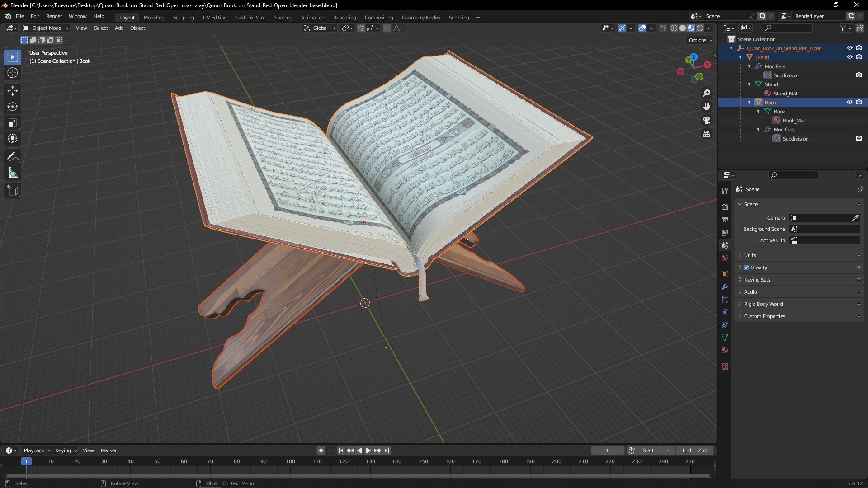Click the End frame field
The image size is (868, 488).
click(695, 450)
